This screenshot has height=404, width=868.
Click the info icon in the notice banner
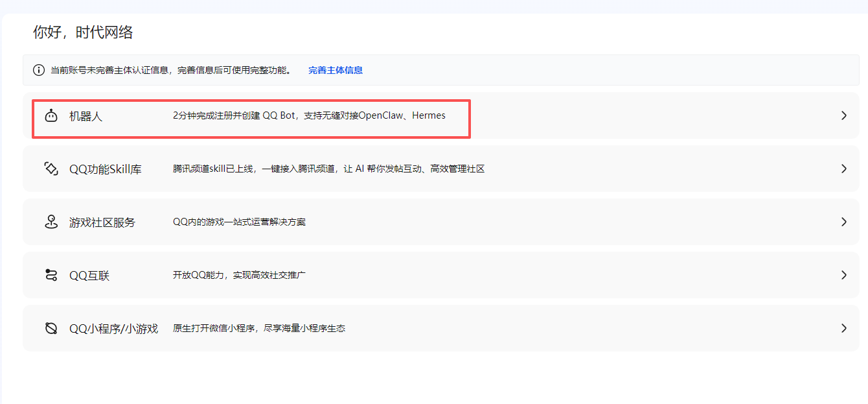(x=39, y=70)
